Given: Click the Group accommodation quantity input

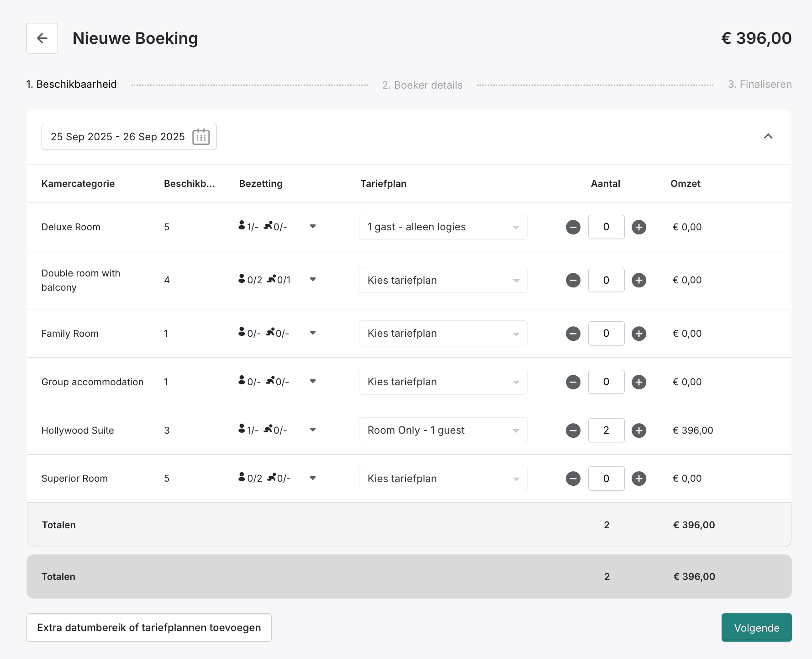Looking at the screenshot, I should (x=606, y=382).
